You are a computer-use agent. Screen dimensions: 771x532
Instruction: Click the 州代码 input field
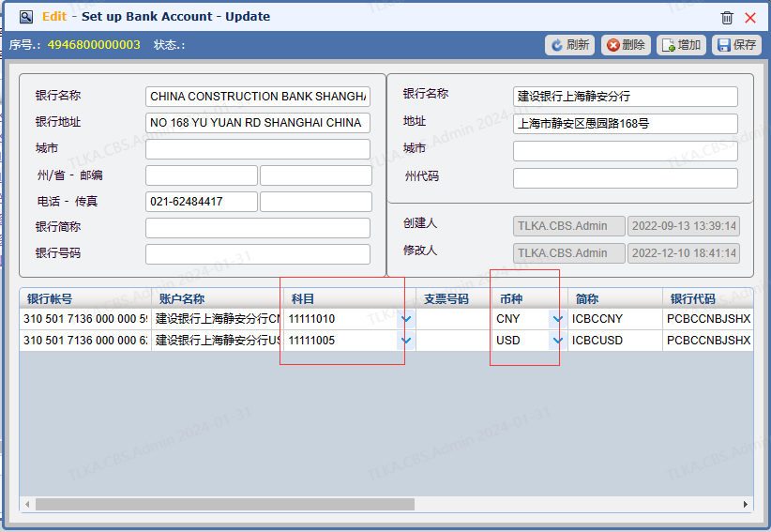(x=626, y=178)
